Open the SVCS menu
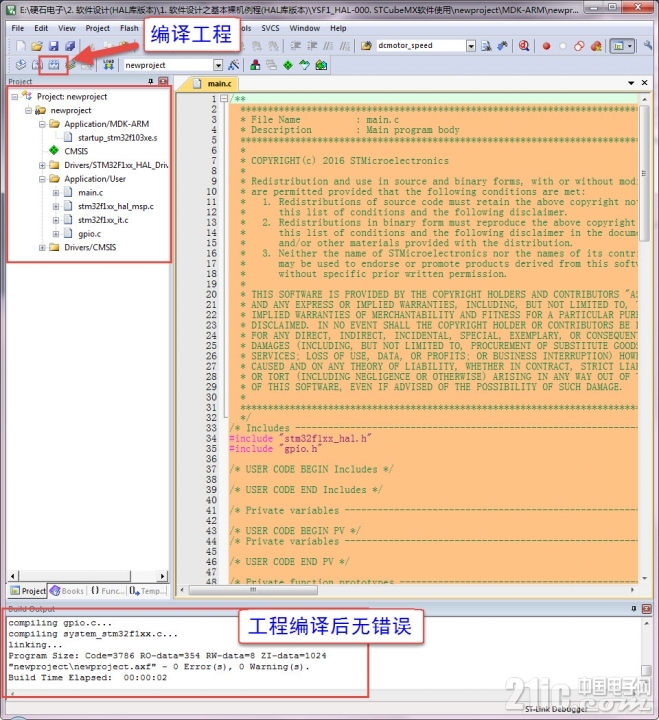The width and height of the screenshot is (659, 720). pyautogui.click(x=270, y=28)
